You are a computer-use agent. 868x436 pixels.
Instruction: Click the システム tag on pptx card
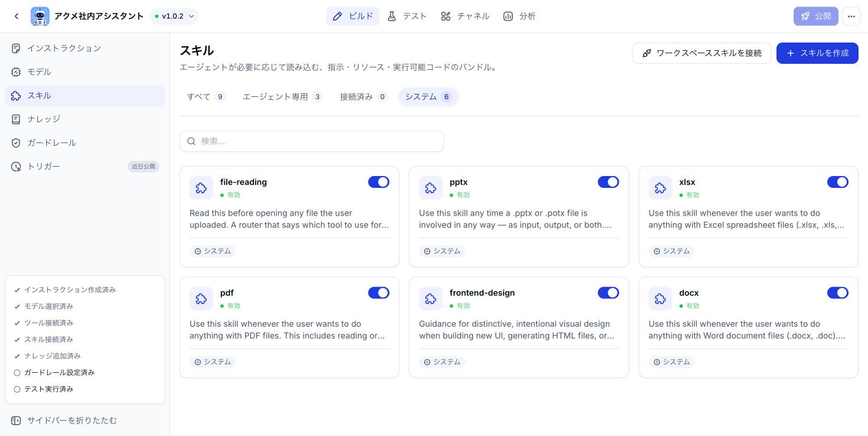442,251
